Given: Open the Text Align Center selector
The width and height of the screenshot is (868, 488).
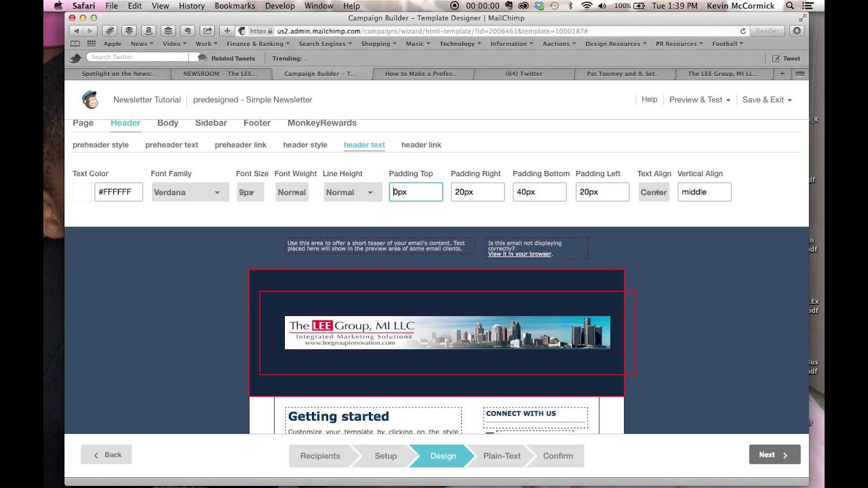Looking at the screenshot, I should tap(654, 192).
